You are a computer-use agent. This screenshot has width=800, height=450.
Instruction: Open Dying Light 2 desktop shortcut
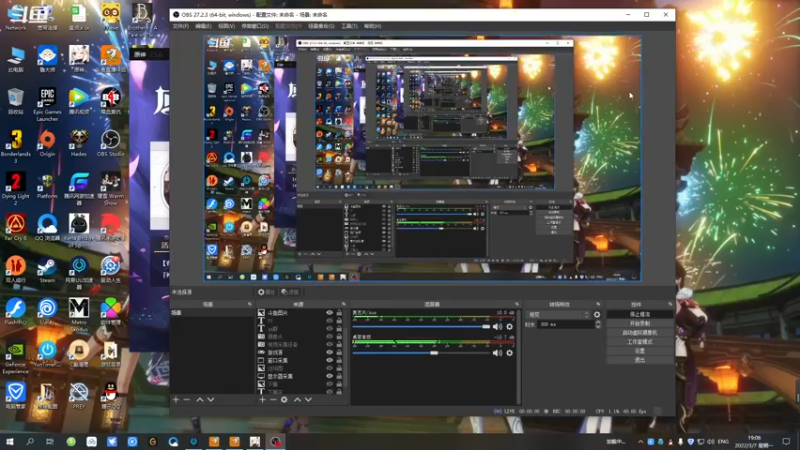tap(15, 189)
